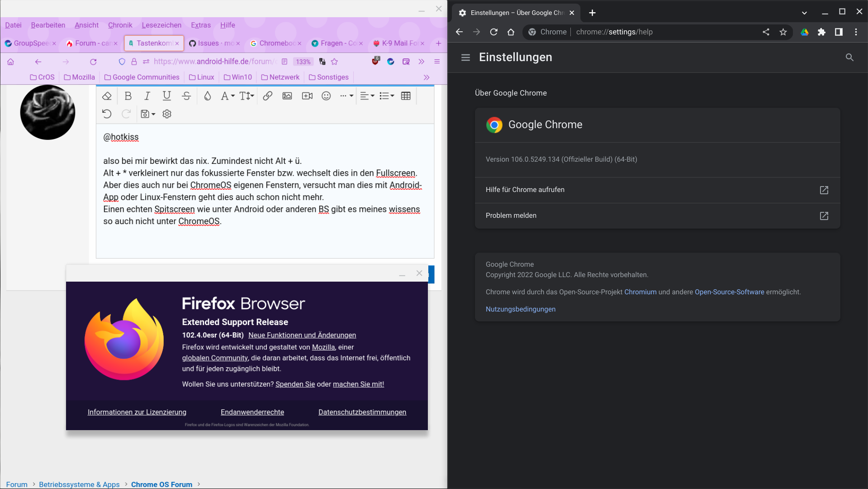Viewport: 868px width, 489px height.
Task: Click Problem melden row
Action: [x=657, y=216]
